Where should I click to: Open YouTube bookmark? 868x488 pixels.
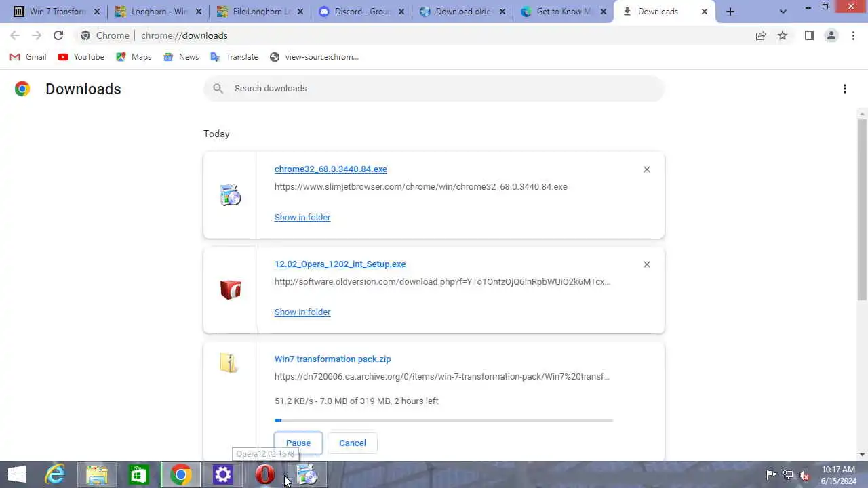point(81,57)
